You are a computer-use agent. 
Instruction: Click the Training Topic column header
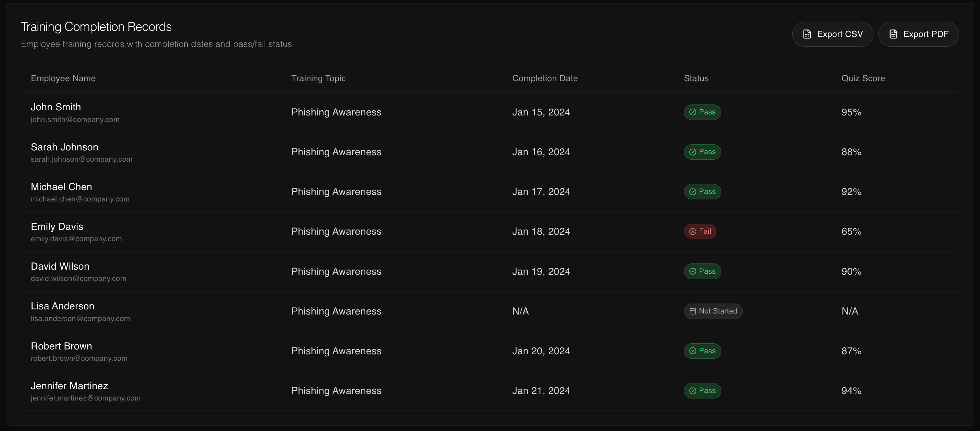318,78
